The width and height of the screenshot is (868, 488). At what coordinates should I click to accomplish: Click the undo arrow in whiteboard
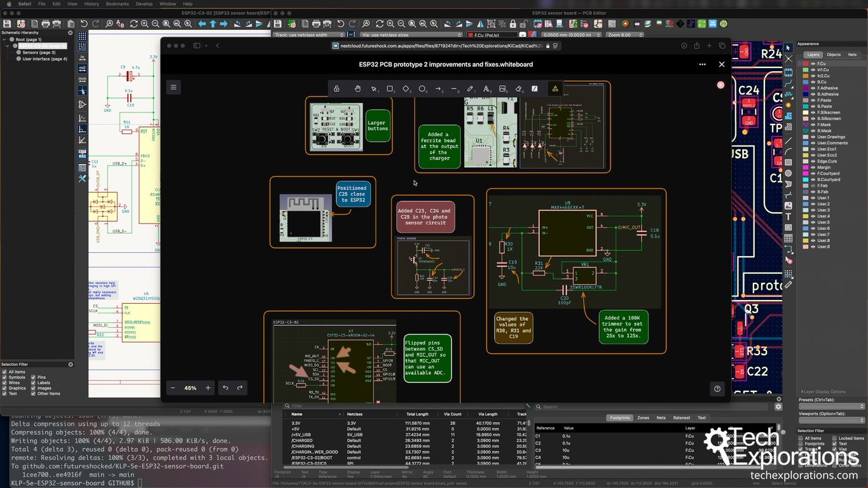click(225, 388)
